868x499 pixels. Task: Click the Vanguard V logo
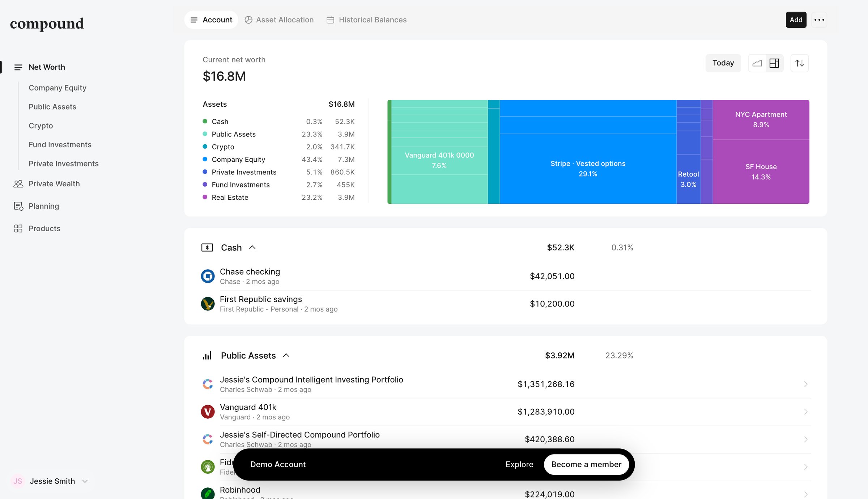208,412
